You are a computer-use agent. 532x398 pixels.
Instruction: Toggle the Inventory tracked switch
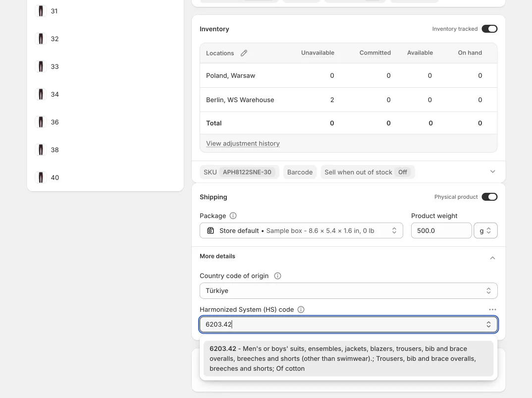(489, 29)
